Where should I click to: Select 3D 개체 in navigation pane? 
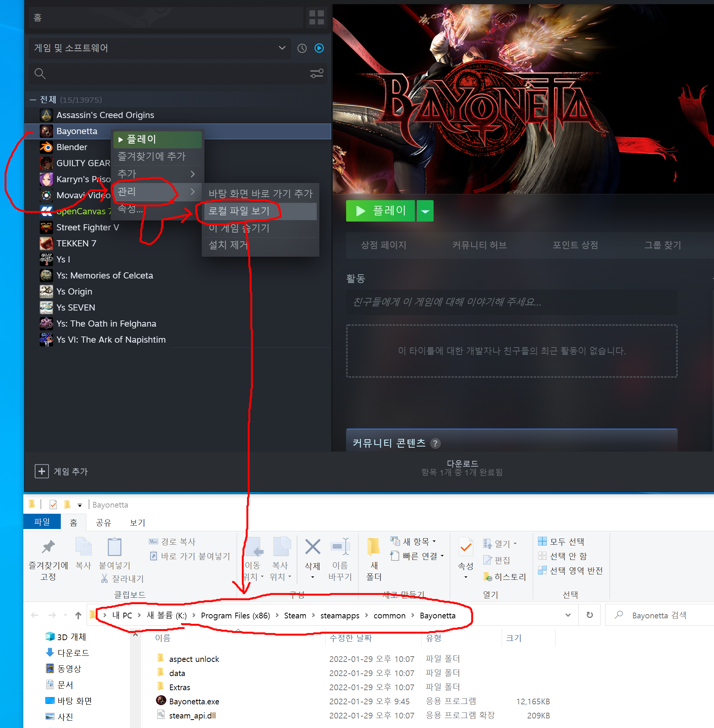[x=71, y=637]
